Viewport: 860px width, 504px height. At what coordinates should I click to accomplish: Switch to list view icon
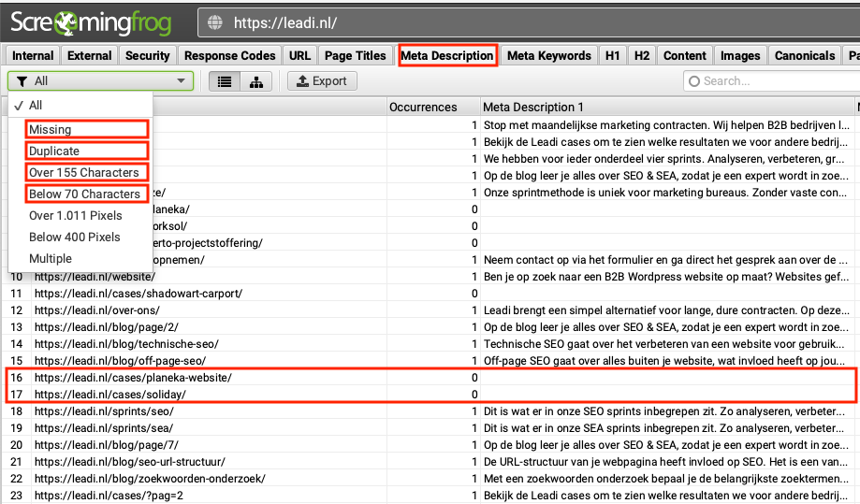225,81
